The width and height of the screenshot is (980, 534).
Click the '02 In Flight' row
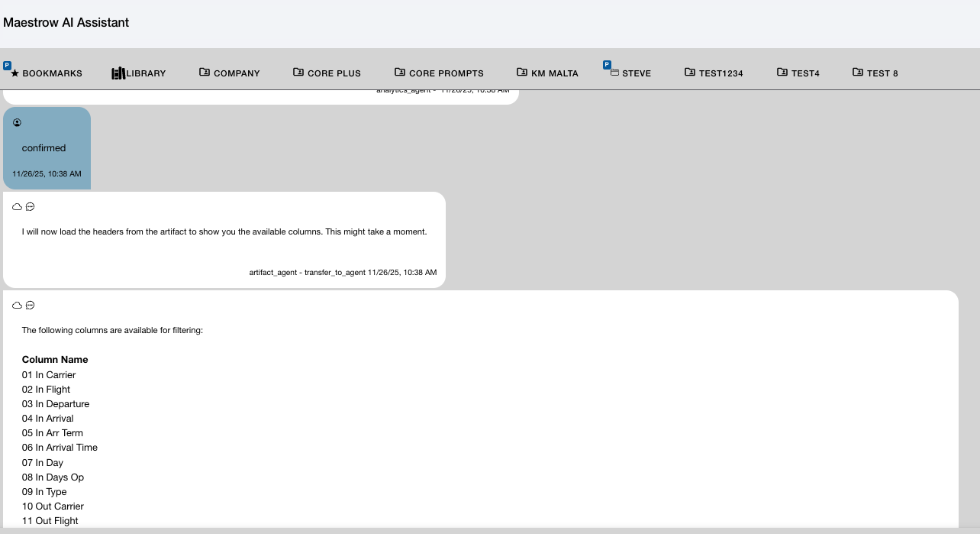coord(47,390)
